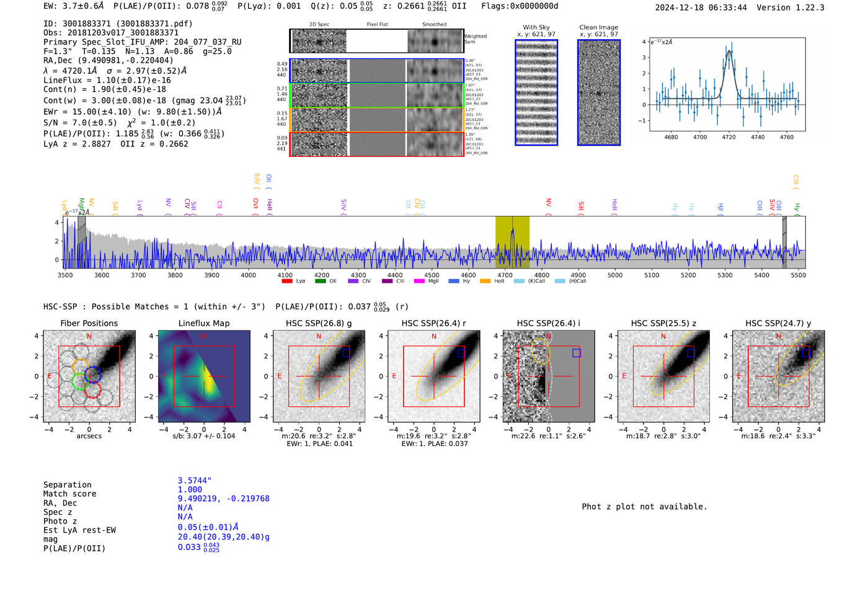This screenshot has height=591, width=868.
Task: Click the Obs: 20181203v017_3001883371 line
Action: [x=111, y=33]
